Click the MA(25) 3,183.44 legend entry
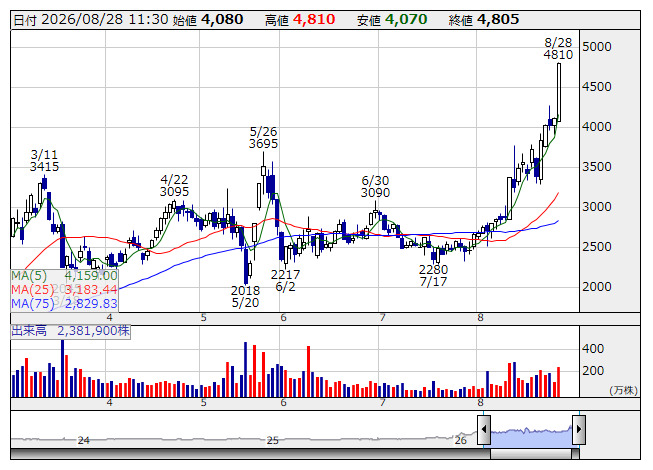Screen dimensions: 653x470 tap(64, 289)
